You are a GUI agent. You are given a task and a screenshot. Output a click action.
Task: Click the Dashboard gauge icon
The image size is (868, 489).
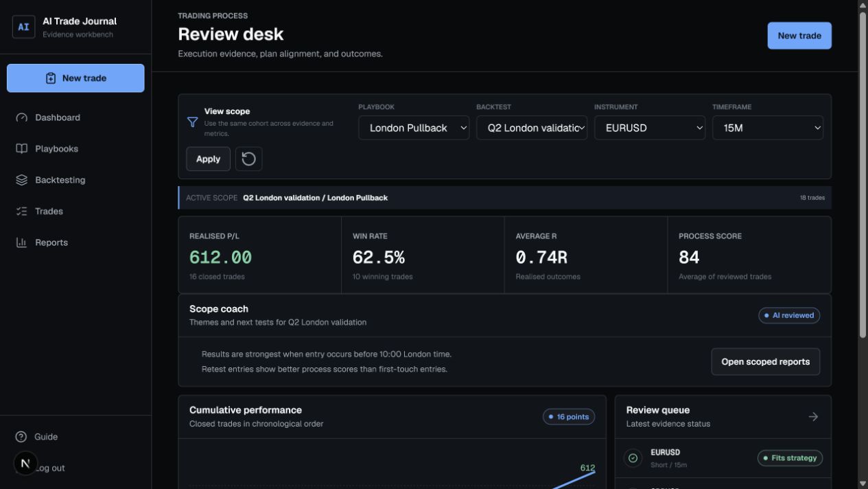(x=21, y=117)
